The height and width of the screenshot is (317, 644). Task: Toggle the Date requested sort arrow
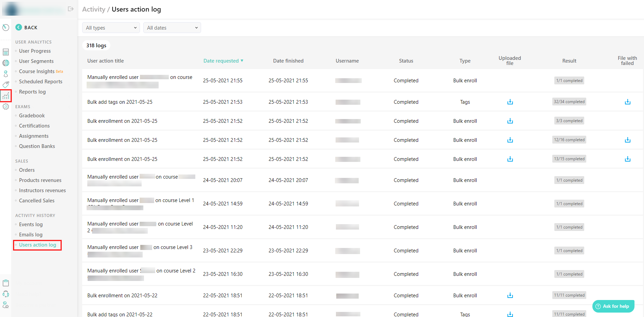coord(242,61)
